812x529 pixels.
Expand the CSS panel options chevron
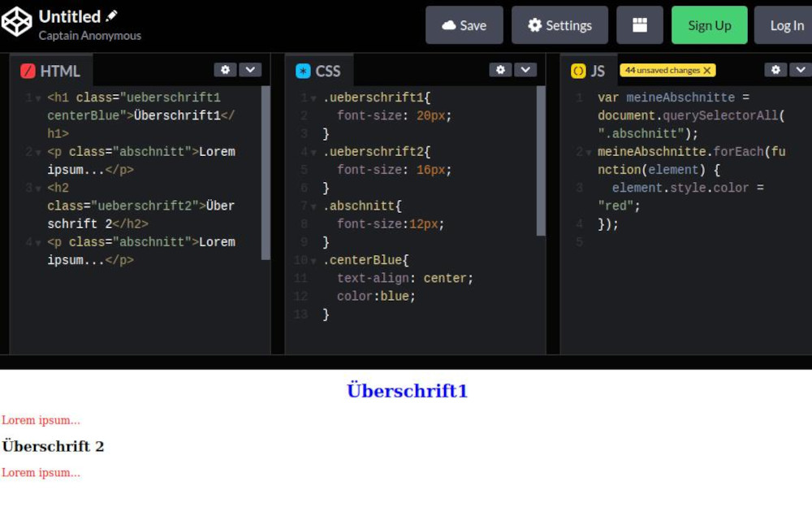coord(526,70)
